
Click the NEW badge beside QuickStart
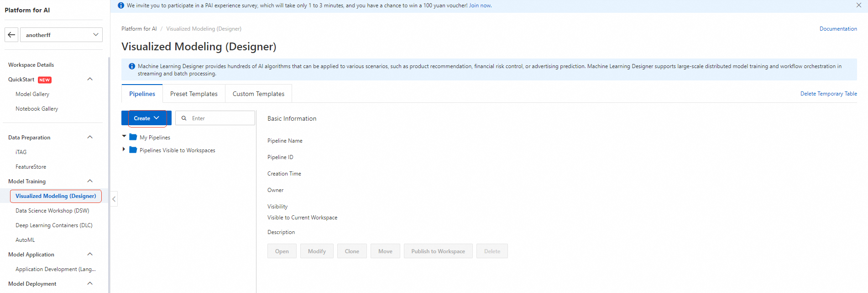pyautogui.click(x=45, y=80)
